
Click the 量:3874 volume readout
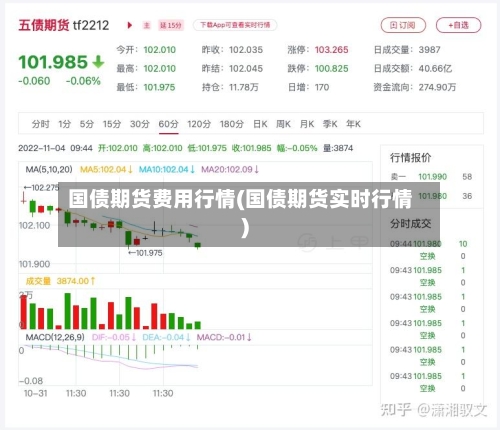338,148
